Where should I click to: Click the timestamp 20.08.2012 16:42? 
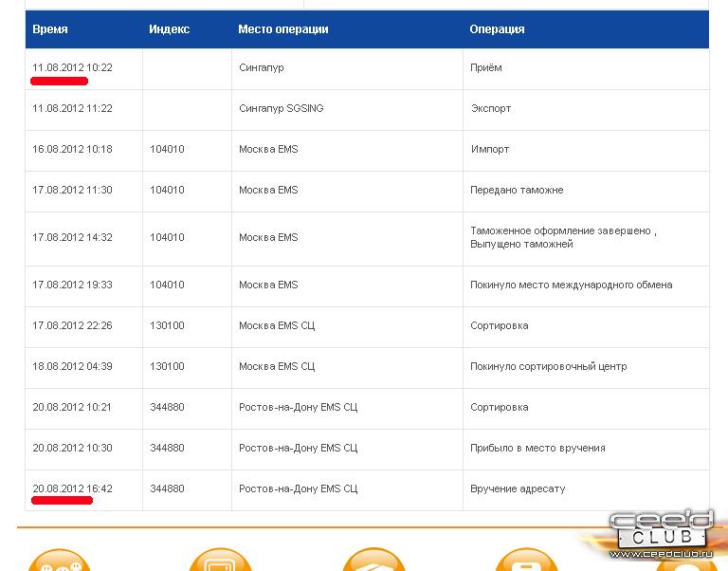72,488
